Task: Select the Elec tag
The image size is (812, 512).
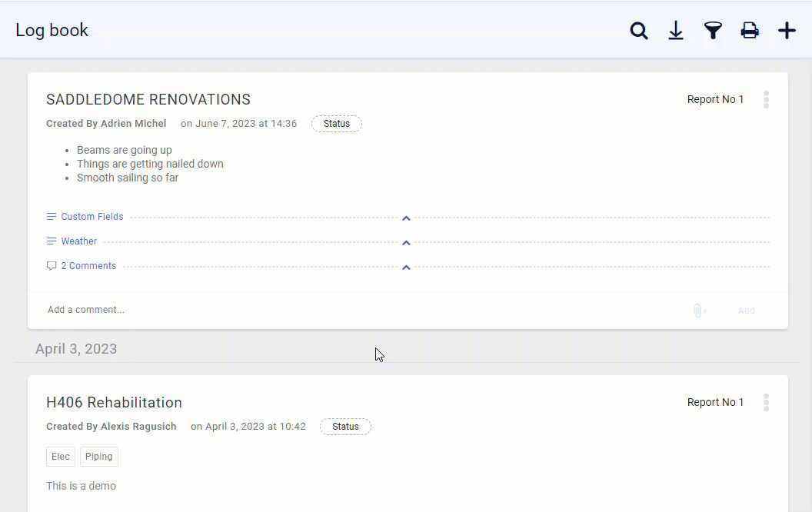Action: pos(61,457)
